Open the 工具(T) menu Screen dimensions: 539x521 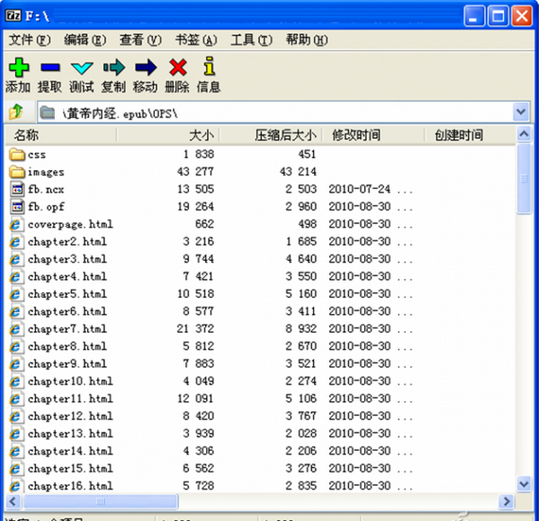[x=252, y=40]
